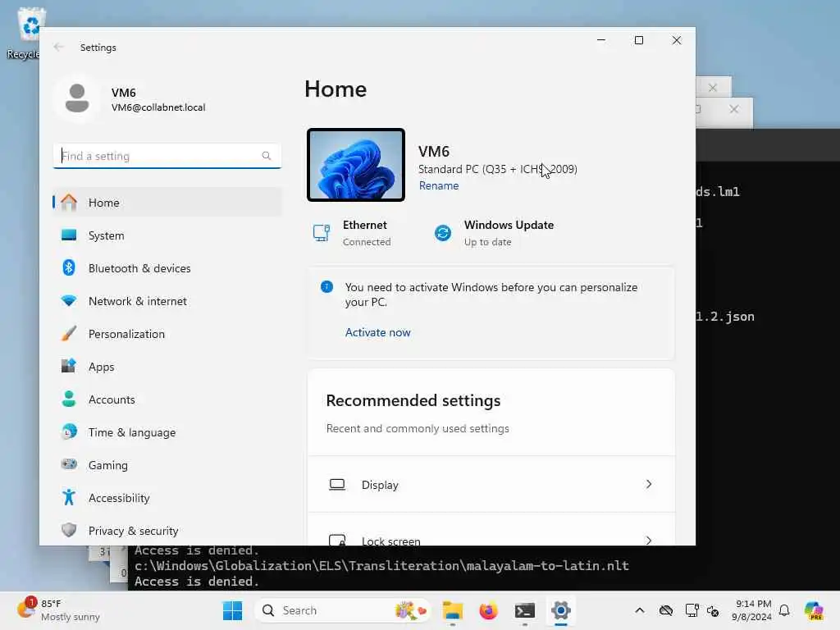Viewport: 840px width, 630px height.
Task: Click the Time & language clock icon
Action: point(69,431)
